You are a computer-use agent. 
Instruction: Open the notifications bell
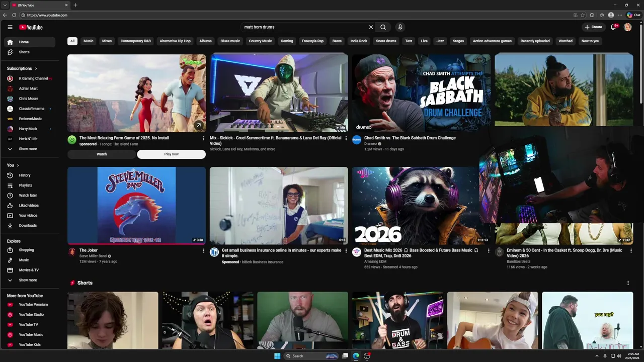[613, 27]
